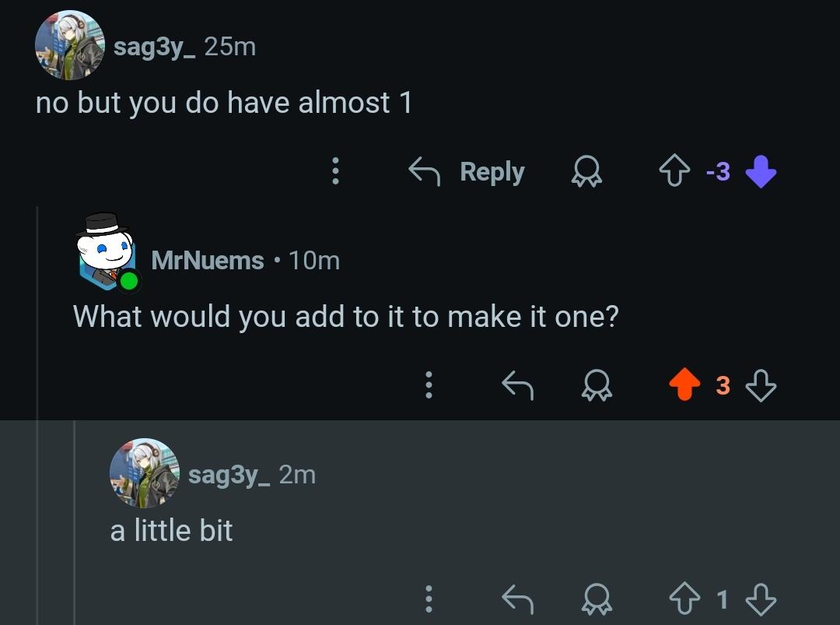Toggle the orange upvote on MrNuems comment
This screenshot has width=840, height=625.
(x=684, y=384)
